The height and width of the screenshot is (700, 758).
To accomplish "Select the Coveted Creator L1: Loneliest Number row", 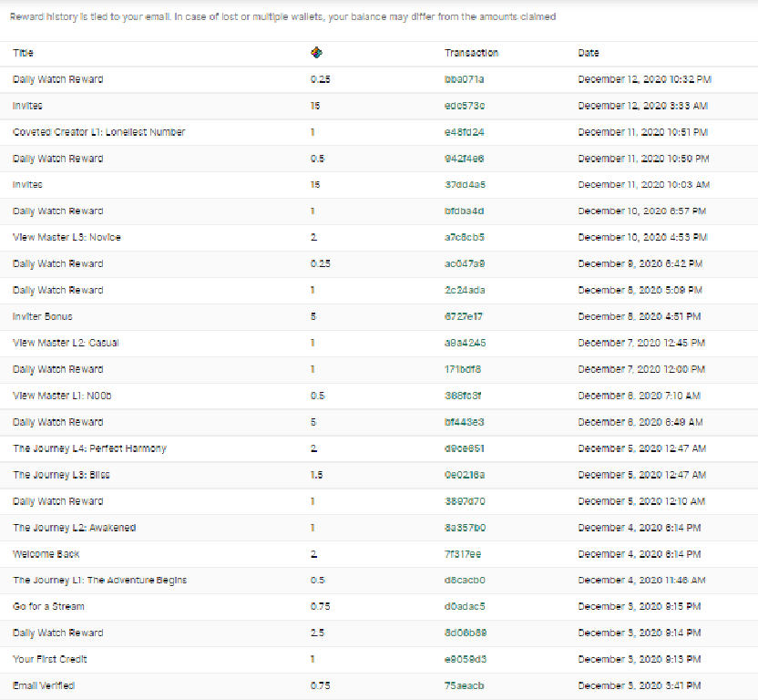I will [x=379, y=132].
